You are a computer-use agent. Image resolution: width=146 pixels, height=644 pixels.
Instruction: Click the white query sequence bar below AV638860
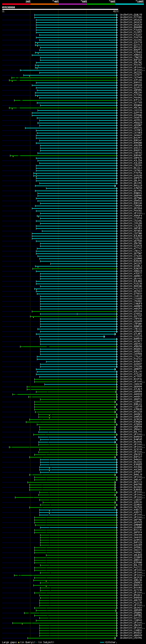coord(60,9)
